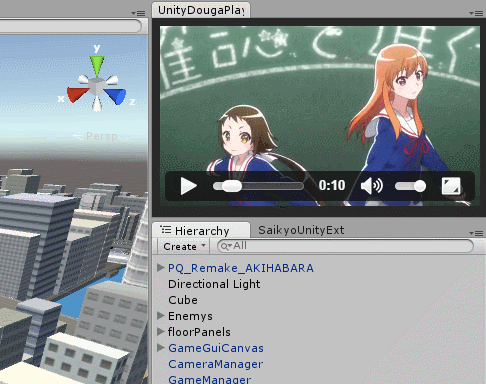Select the GameManager object

[x=209, y=379]
